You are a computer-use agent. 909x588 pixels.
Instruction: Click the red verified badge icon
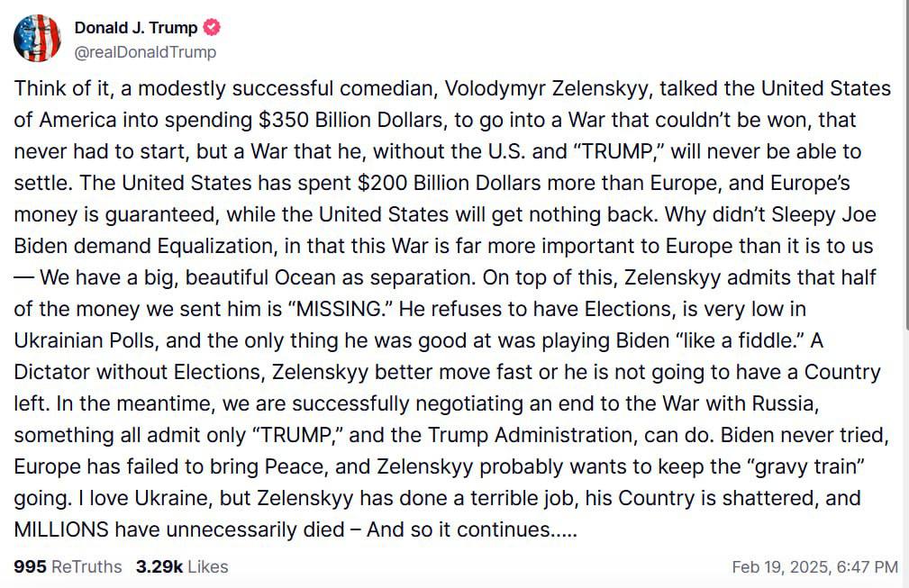(212, 27)
